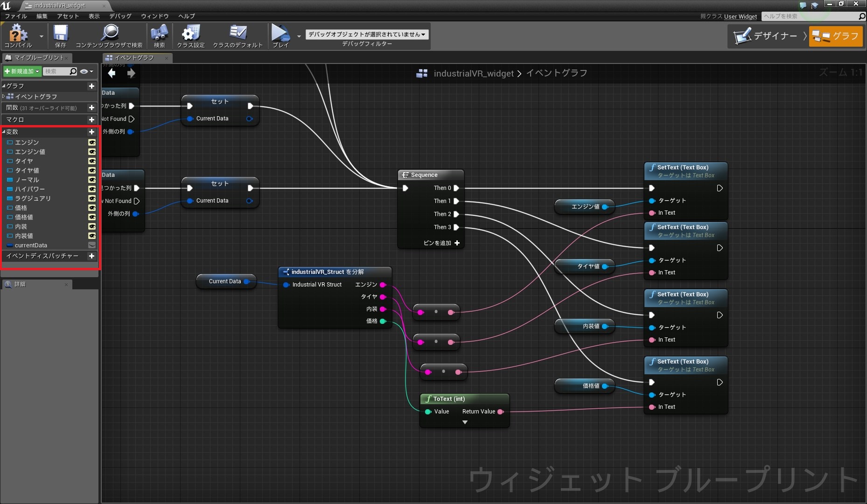Toggle visibility of エンジン variable
Viewport: 867px width, 504px height.
(x=92, y=142)
